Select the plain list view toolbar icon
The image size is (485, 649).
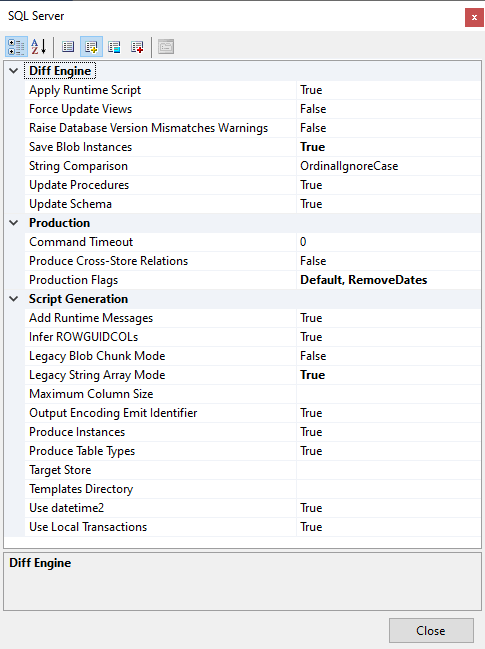pyautogui.click(x=68, y=46)
